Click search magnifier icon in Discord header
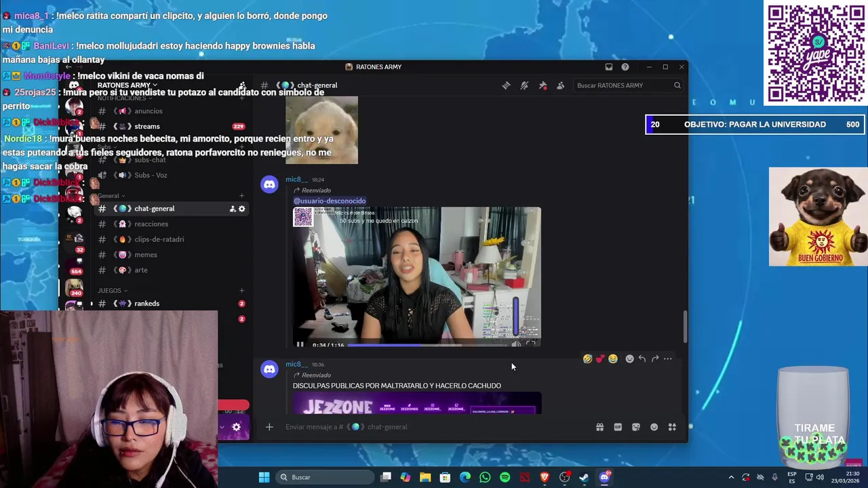The image size is (868, 488). pyautogui.click(x=677, y=85)
